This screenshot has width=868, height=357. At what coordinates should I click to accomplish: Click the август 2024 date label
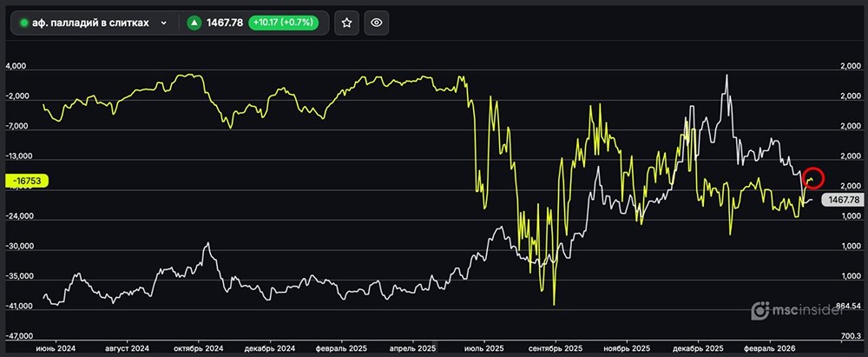[128, 348]
